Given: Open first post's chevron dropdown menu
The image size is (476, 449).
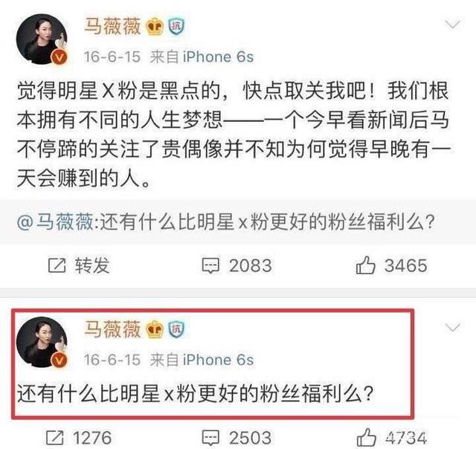Looking at the screenshot, I should coord(453,25).
